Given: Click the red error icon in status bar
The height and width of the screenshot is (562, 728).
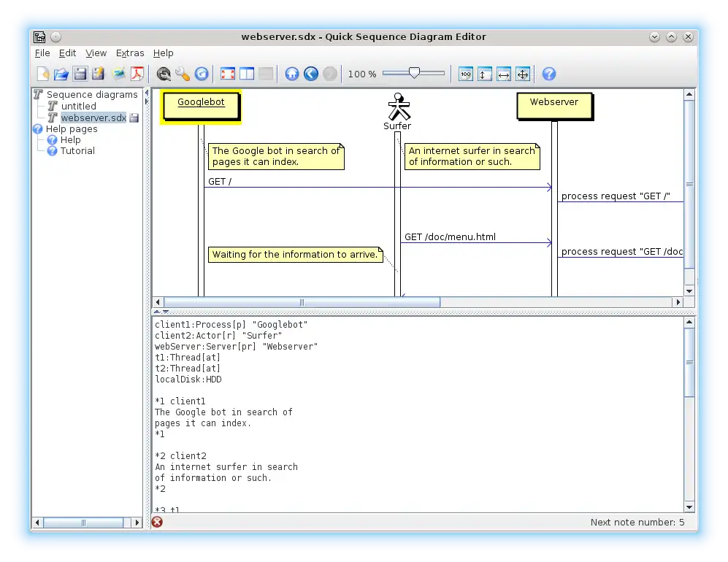Looking at the screenshot, I should (158, 522).
